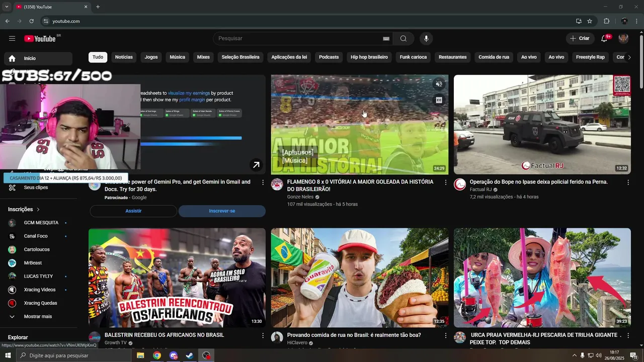The width and height of the screenshot is (644, 362).
Task: Click the Inscrever-se button
Action: pos(222,211)
